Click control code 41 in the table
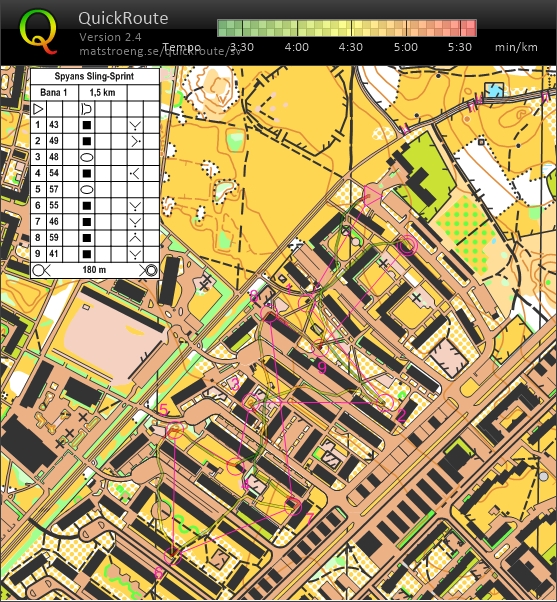The image size is (557, 602). (54, 254)
